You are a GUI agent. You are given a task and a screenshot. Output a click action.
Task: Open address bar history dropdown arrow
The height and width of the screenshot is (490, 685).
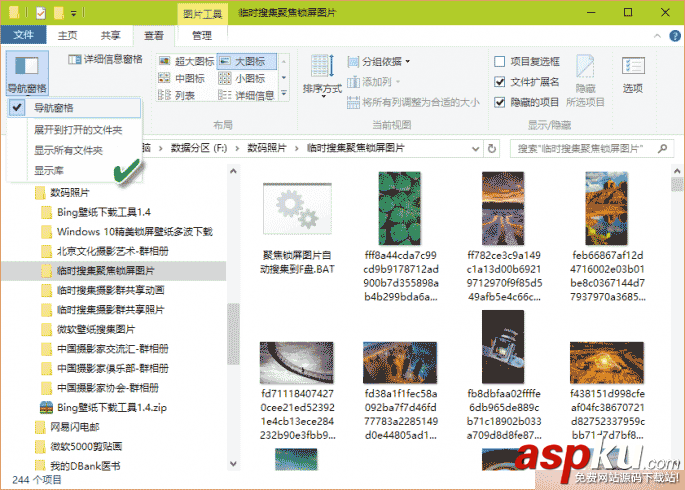click(475, 149)
